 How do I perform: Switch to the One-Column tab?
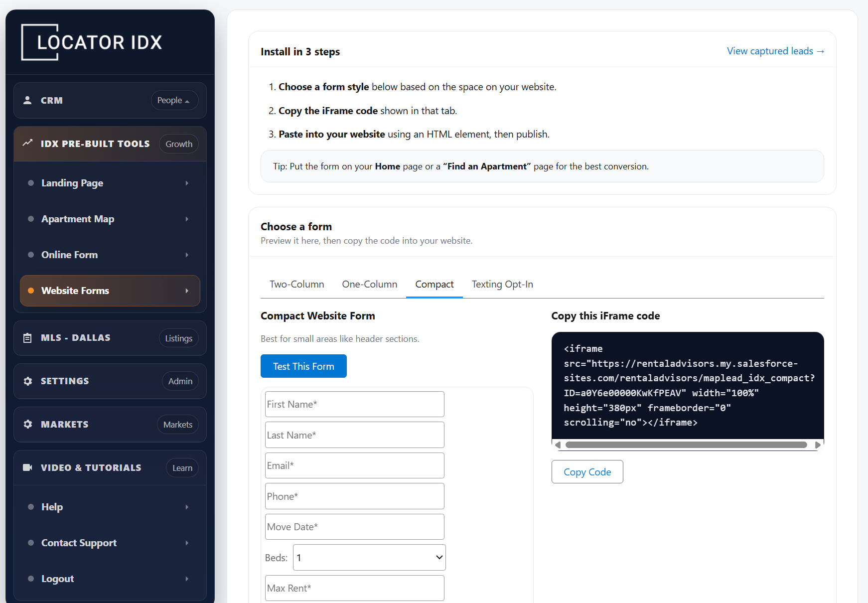click(370, 284)
